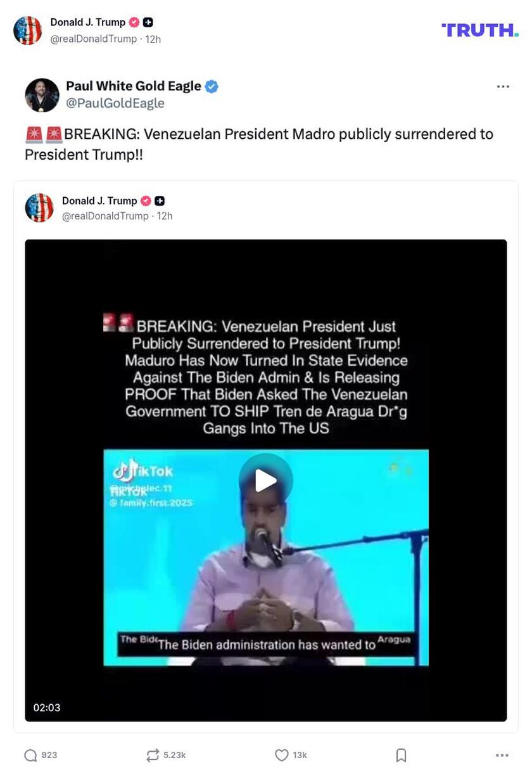Screen dimensions: 532x779
Task: Click the TRUTH logo
Action: tap(480, 30)
